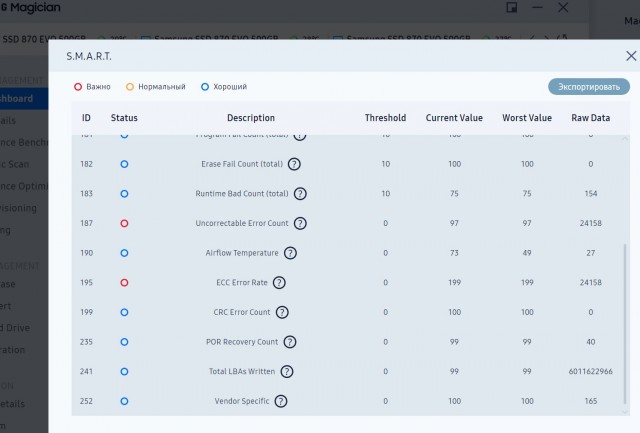
Task: Click the Threshold column header
Action: click(x=385, y=118)
